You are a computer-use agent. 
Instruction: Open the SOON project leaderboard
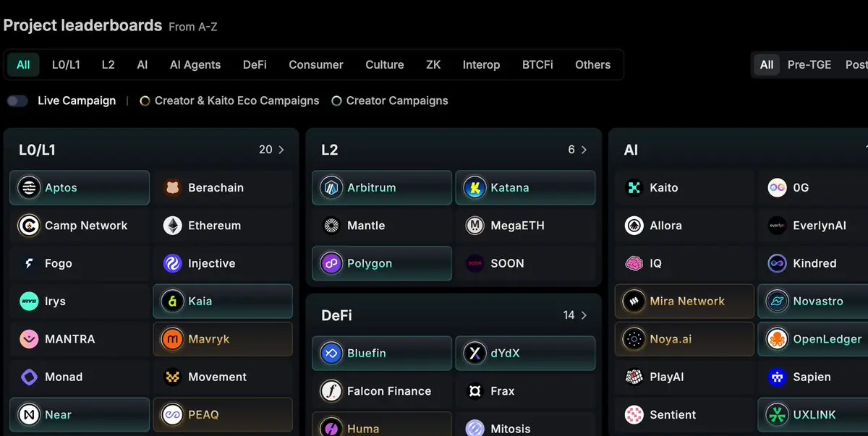(x=525, y=263)
